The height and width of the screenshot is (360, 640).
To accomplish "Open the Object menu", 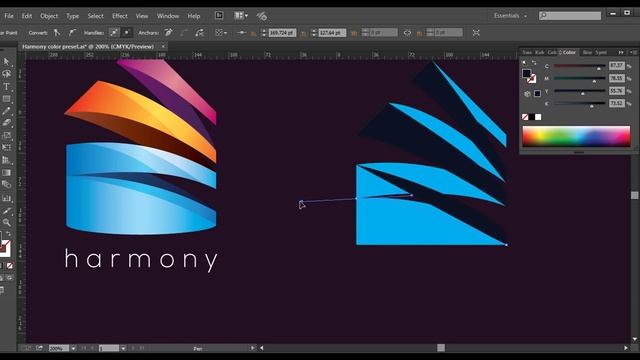I will pyautogui.click(x=49, y=16).
